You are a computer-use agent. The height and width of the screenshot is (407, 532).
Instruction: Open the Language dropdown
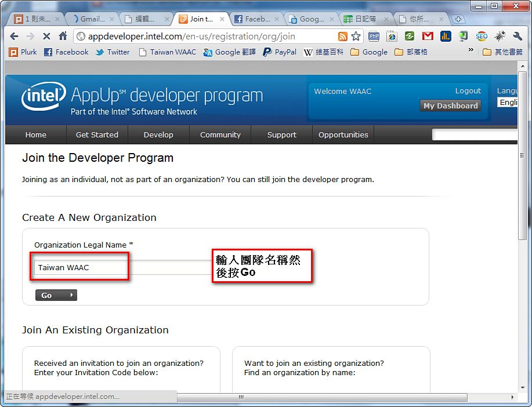508,103
